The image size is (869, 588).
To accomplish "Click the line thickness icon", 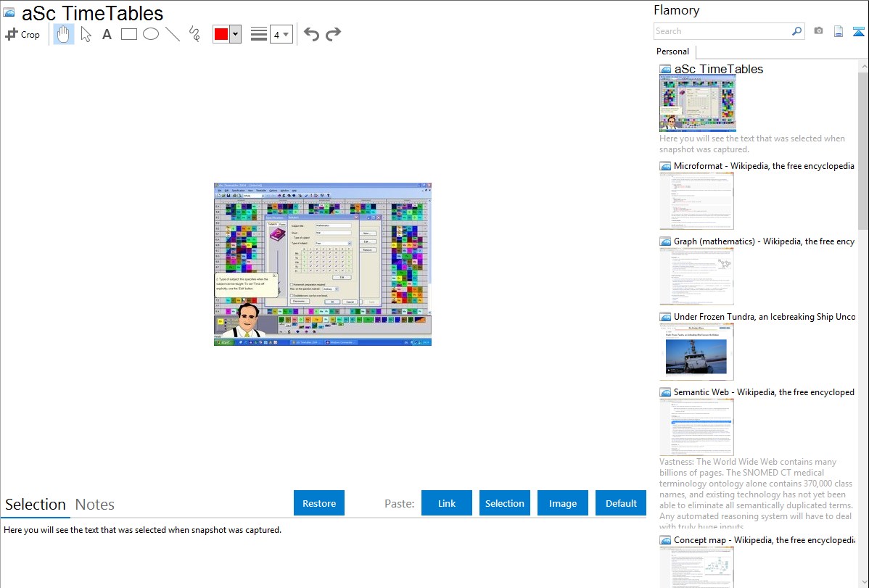I will click(259, 34).
